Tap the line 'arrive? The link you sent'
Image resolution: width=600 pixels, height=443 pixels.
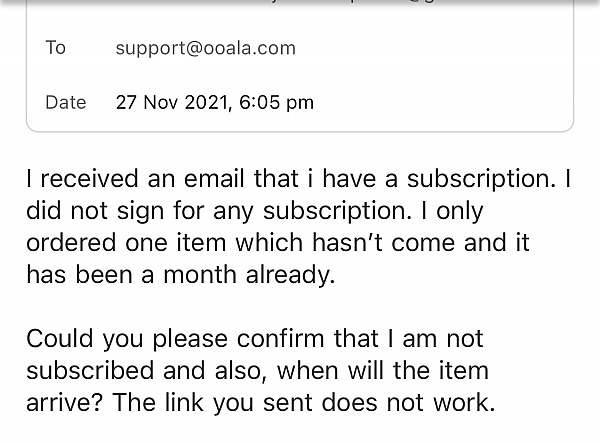click(261, 403)
